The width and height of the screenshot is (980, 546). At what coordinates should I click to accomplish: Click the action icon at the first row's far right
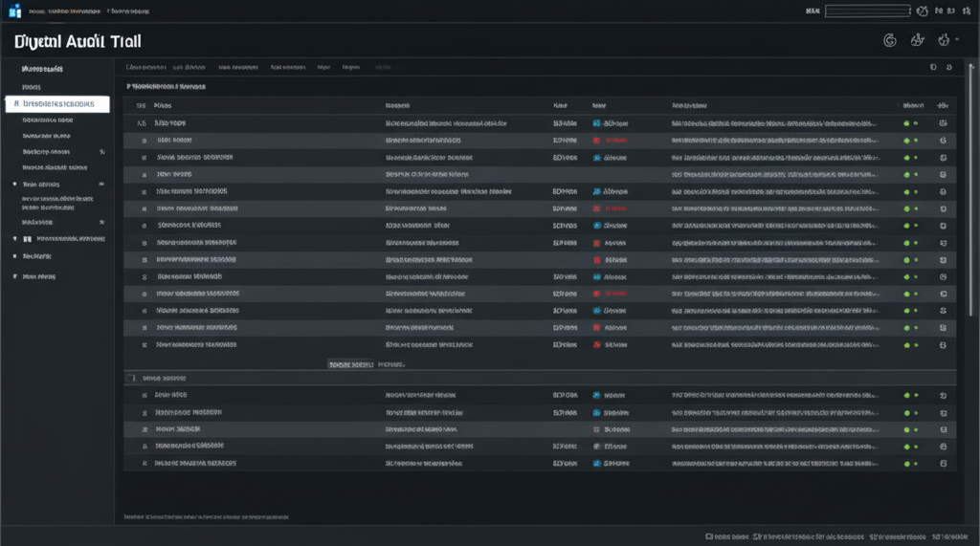tap(943, 123)
